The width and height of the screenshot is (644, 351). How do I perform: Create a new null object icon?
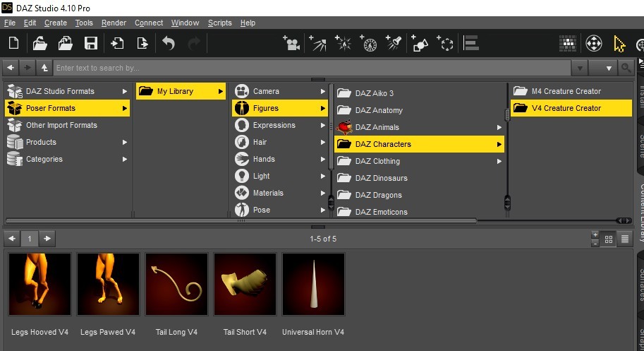pos(445,43)
